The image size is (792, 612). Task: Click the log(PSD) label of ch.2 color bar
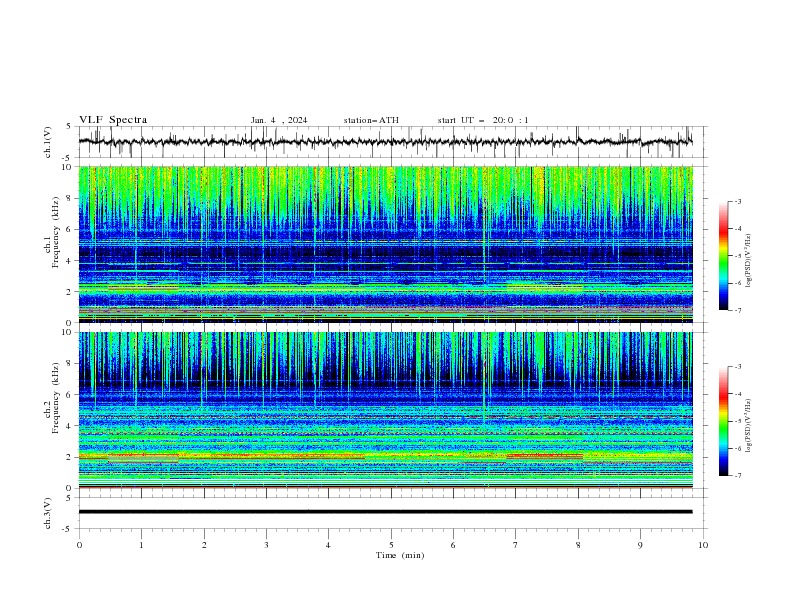[x=749, y=425]
